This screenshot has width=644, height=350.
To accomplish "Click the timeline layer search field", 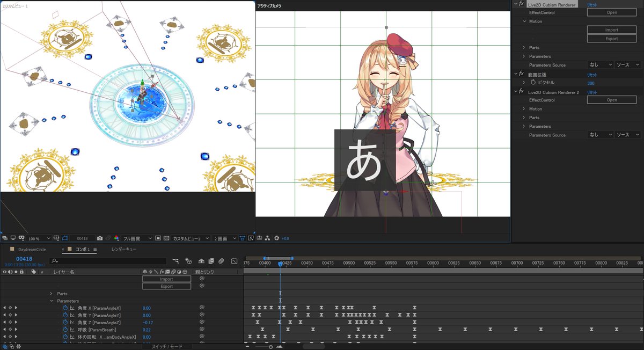I will tap(107, 261).
